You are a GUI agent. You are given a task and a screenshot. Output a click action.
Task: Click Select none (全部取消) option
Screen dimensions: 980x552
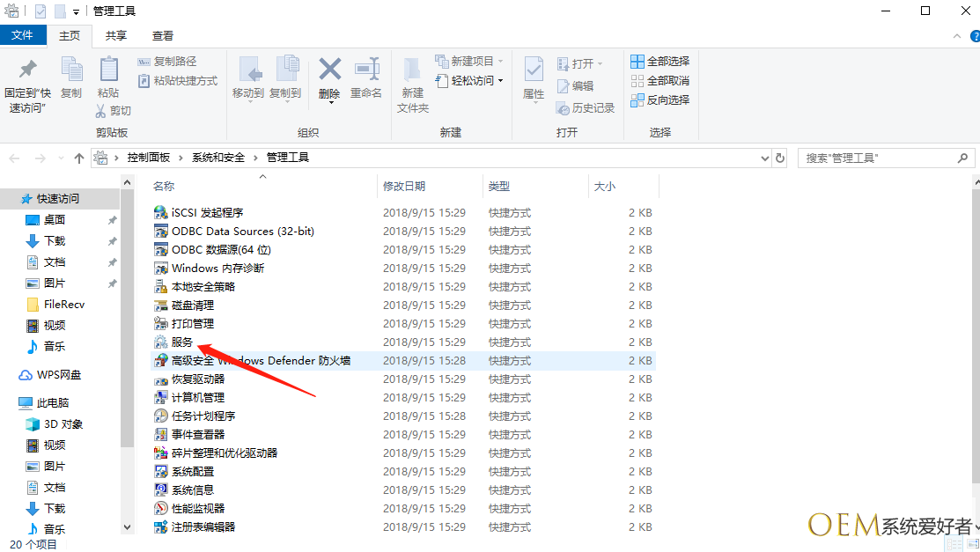pos(660,81)
